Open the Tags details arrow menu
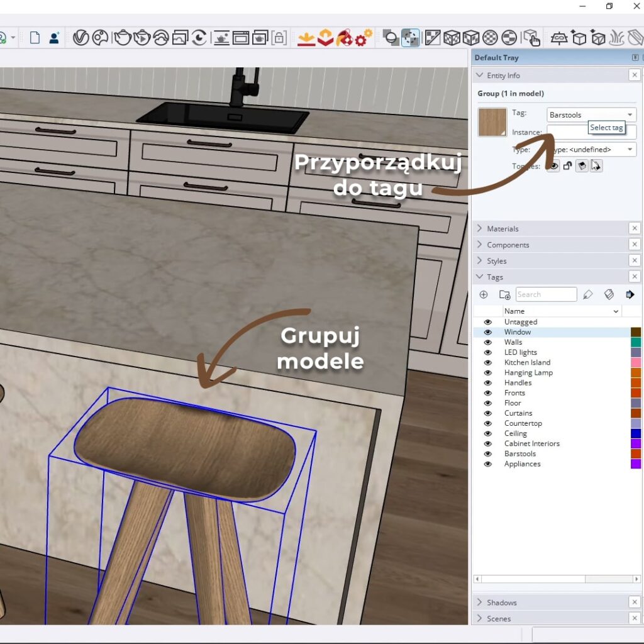 coord(630,294)
